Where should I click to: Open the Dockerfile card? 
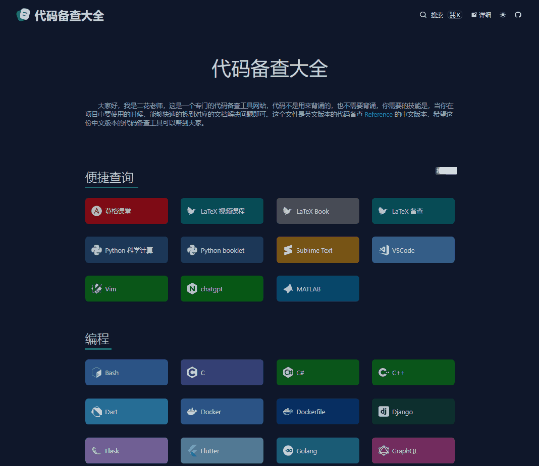318,411
